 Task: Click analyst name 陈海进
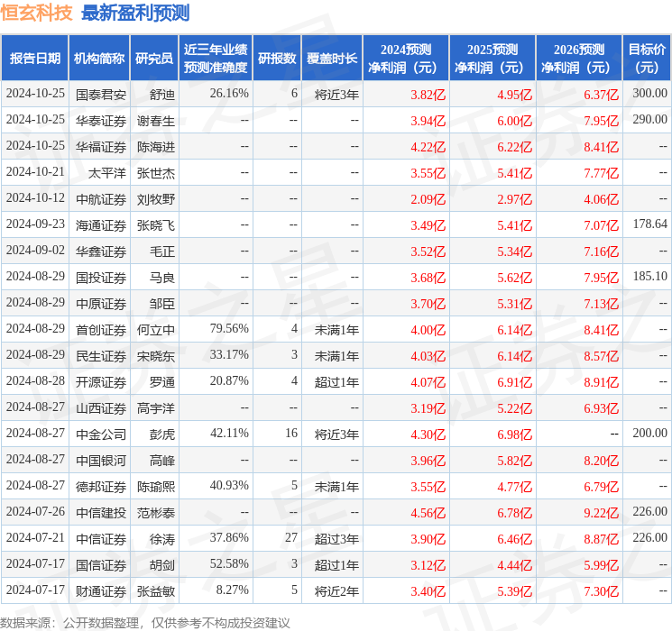click(156, 147)
